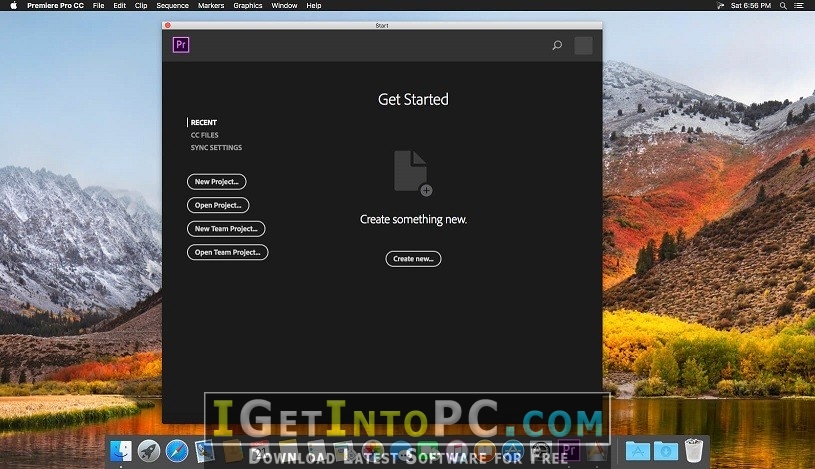
Task: Launch Safari from the dock
Action: [177, 450]
